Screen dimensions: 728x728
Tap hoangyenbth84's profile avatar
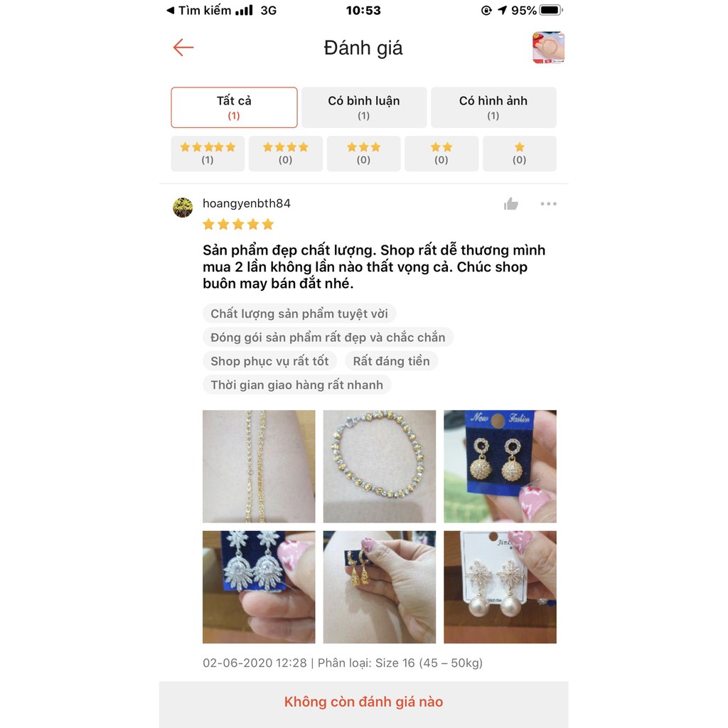183,208
